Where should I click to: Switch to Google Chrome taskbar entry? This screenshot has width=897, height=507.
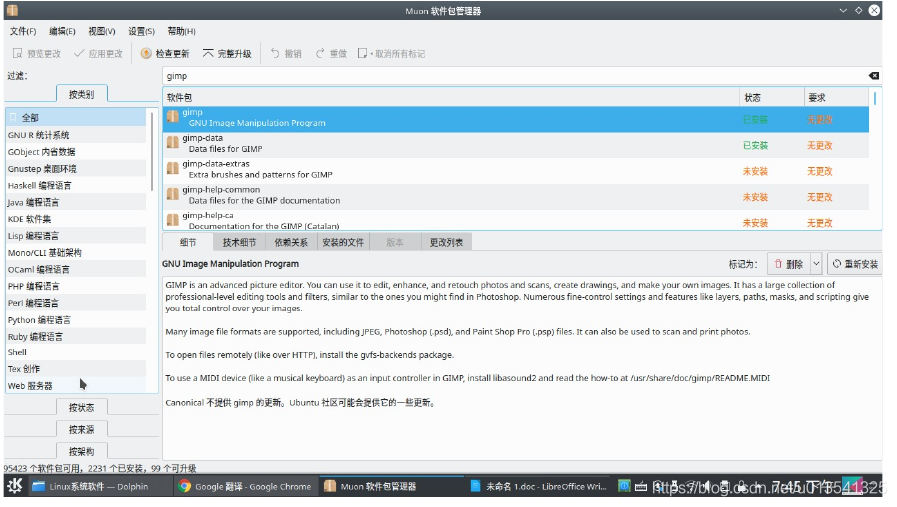(245, 486)
